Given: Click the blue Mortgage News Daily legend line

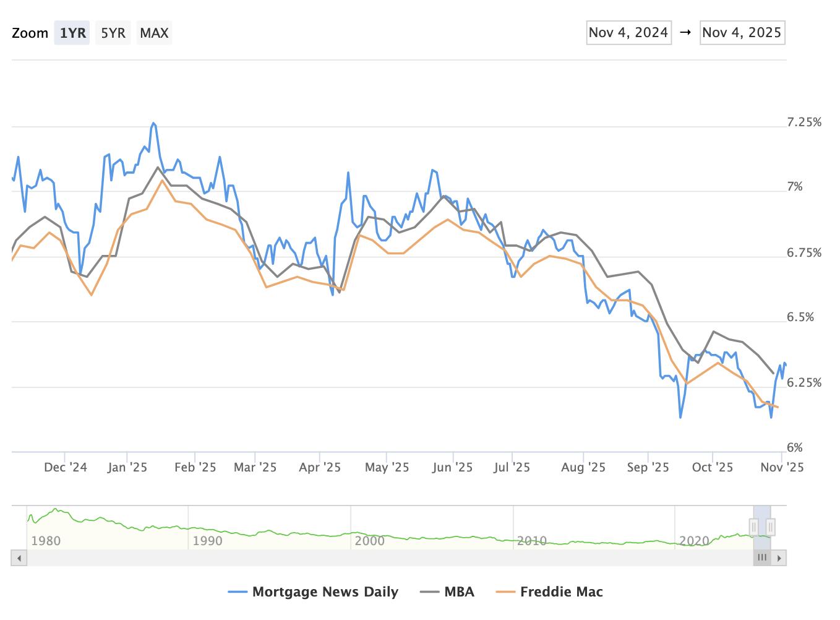Looking at the screenshot, I should point(238,592).
